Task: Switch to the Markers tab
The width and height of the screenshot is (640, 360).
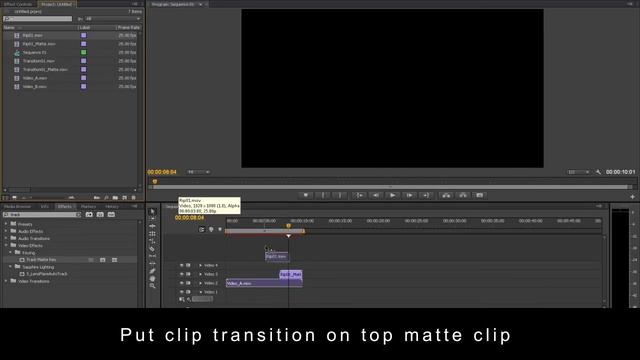Action: click(x=89, y=207)
